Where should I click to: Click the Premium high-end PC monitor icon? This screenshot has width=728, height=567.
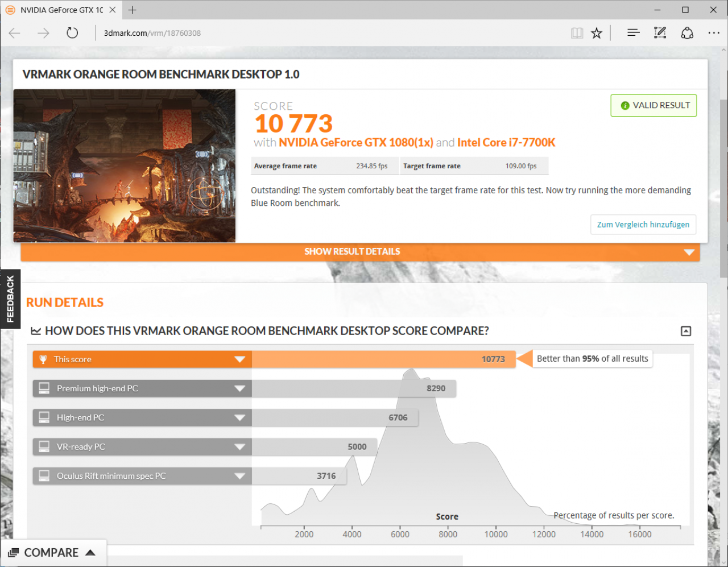coord(44,388)
